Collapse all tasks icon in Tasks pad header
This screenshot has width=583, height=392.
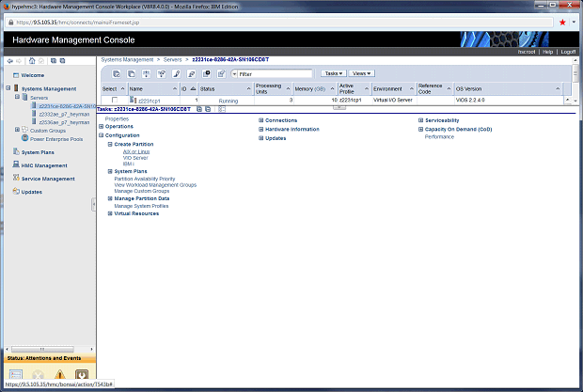click(x=208, y=109)
